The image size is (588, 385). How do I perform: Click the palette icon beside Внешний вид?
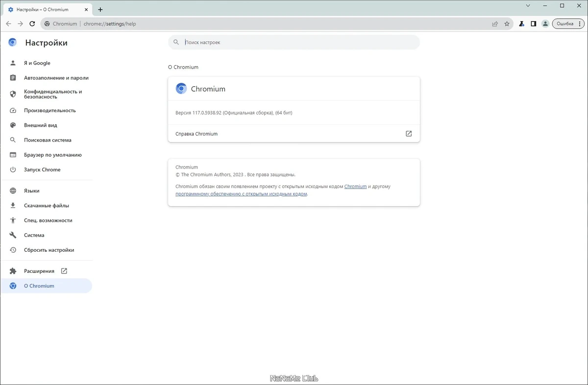pyautogui.click(x=13, y=125)
